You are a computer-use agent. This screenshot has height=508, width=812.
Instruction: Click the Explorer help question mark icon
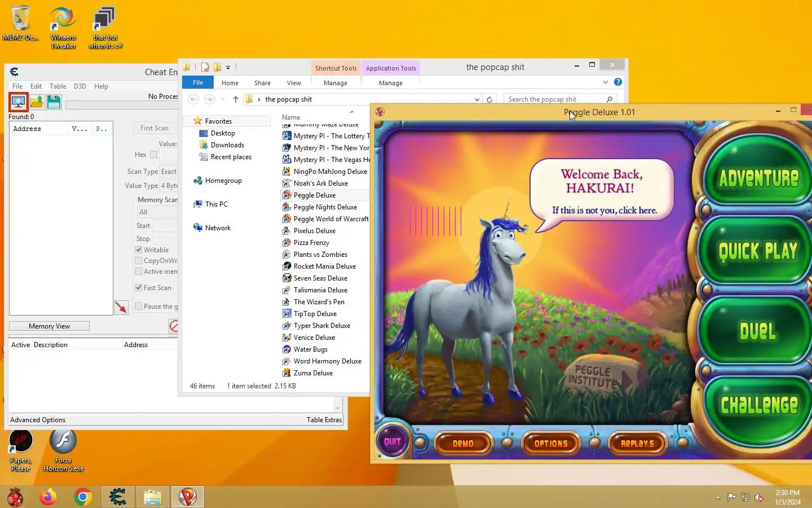[618, 82]
